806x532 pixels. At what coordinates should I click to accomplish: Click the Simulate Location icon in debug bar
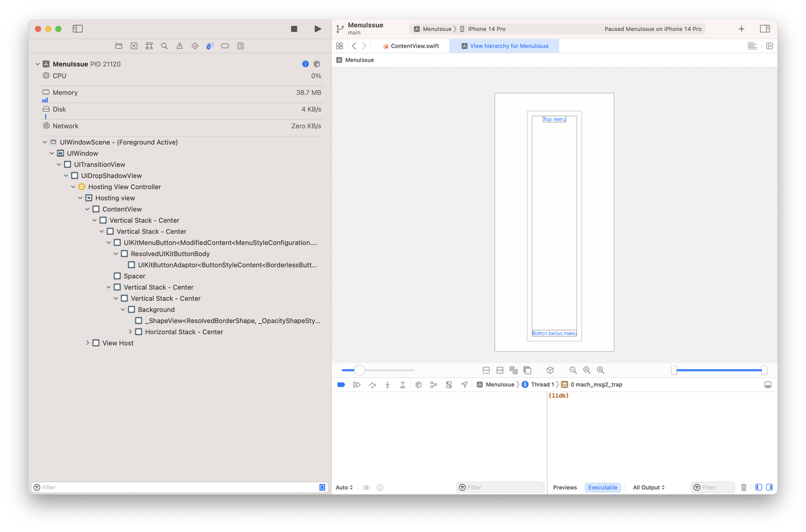pos(464,384)
